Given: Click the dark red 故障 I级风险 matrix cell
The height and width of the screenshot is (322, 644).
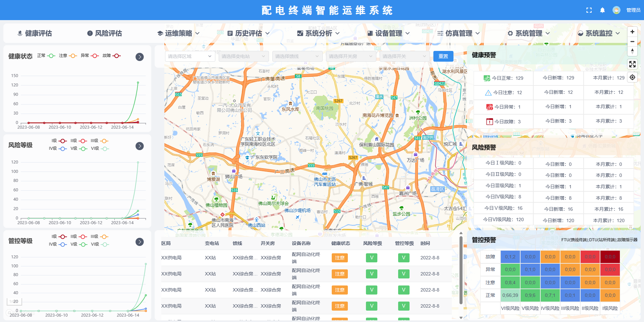Looking at the screenshot, I should click(610, 257).
